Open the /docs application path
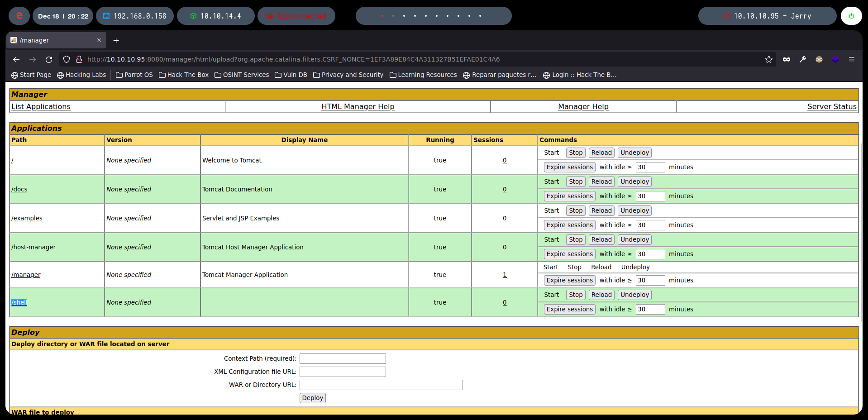The image size is (868, 420). [19, 189]
